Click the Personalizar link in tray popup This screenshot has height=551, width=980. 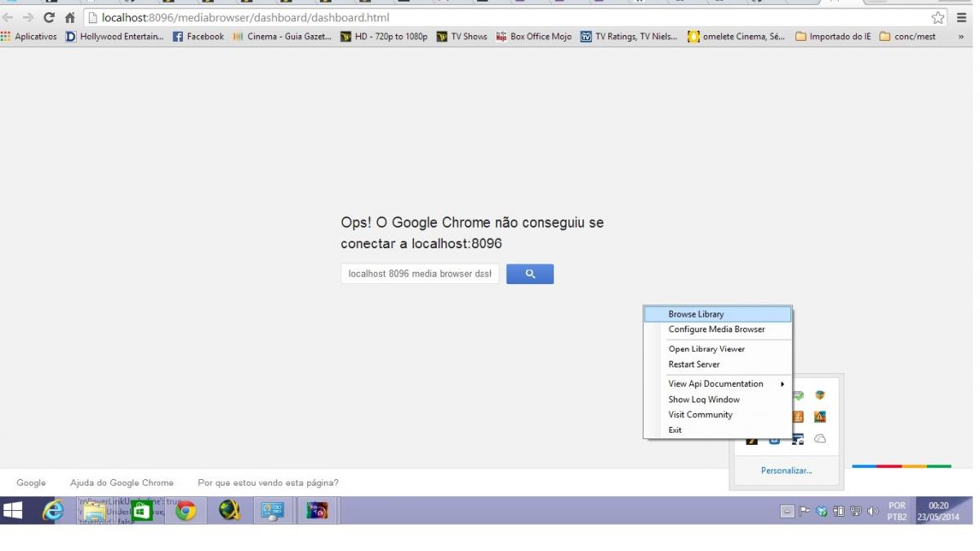tap(786, 471)
